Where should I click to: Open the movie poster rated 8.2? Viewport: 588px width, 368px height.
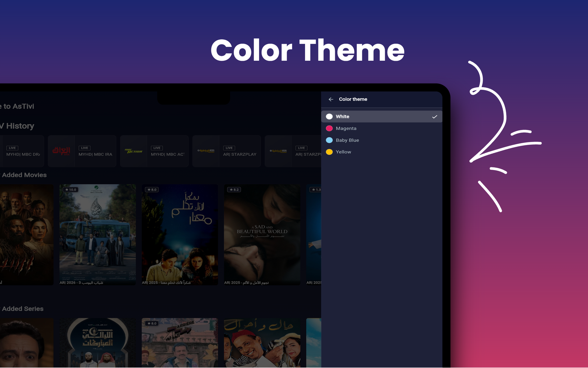262,235
